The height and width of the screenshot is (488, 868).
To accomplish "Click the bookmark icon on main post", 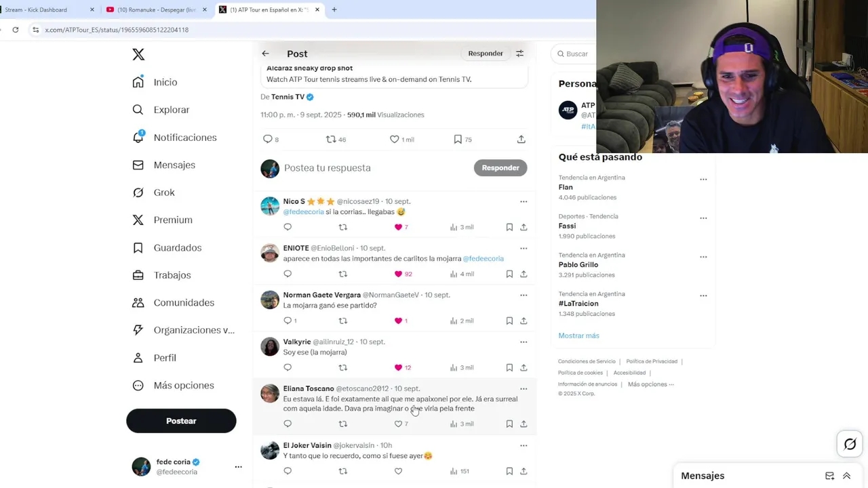I will [458, 139].
